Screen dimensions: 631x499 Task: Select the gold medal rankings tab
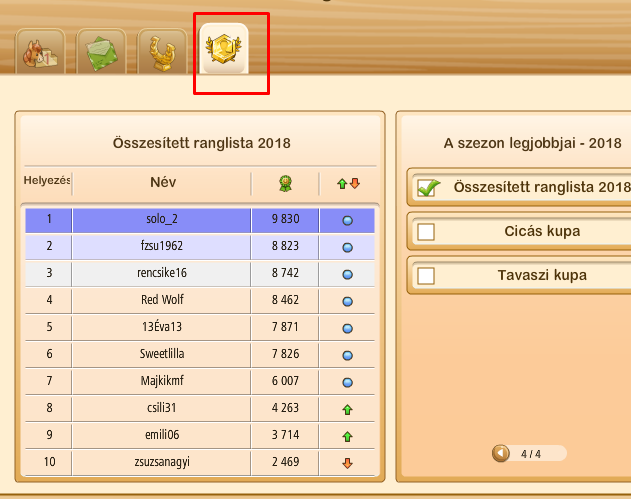point(224,49)
